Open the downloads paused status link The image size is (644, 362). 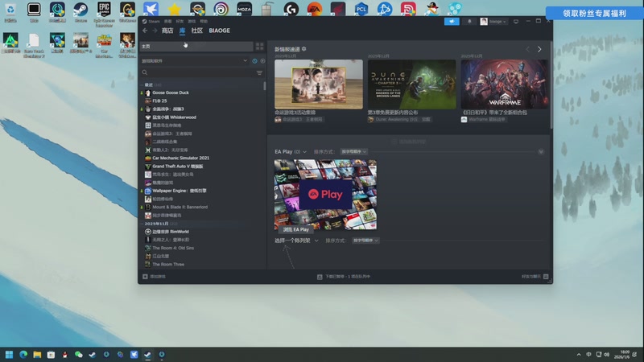pos(348,277)
